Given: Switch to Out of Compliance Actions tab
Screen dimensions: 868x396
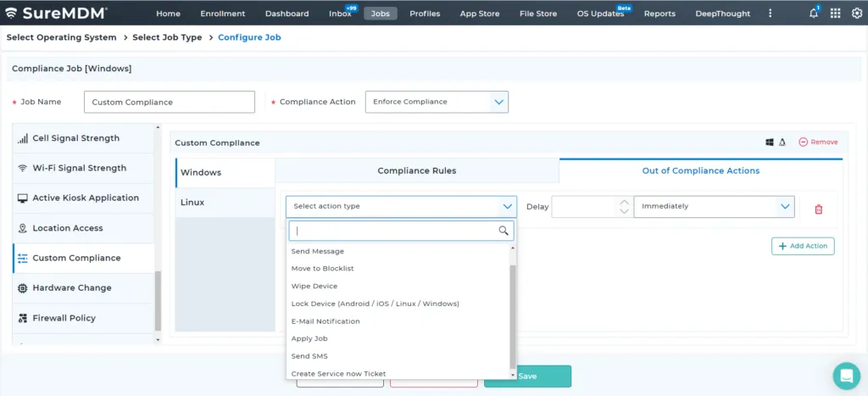Looking at the screenshot, I should click(701, 170).
